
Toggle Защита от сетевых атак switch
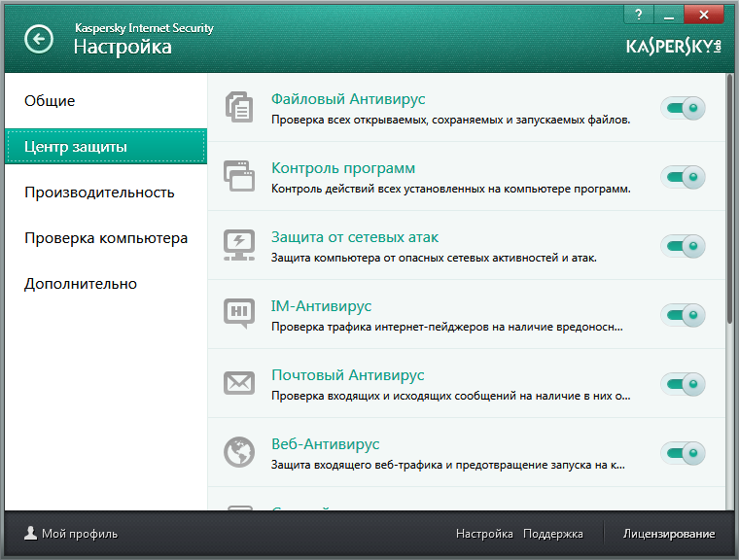click(683, 246)
